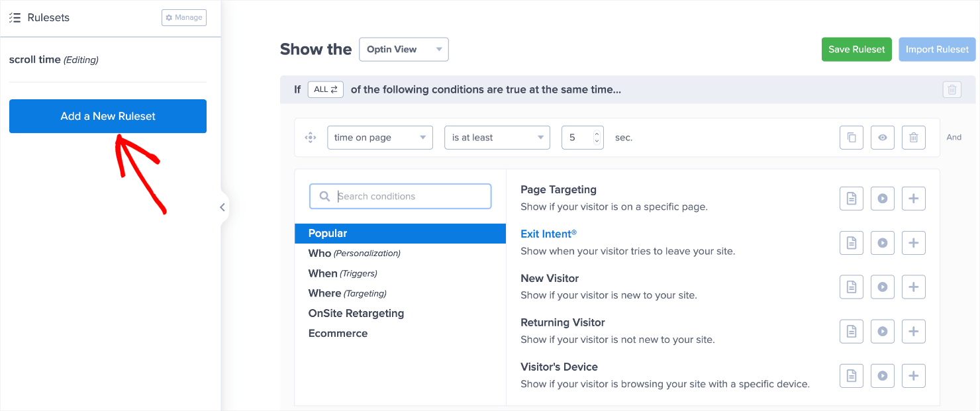Image resolution: width=980 pixels, height=411 pixels.
Task: Delete the entire condition group
Action: click(x=952, y=89)
